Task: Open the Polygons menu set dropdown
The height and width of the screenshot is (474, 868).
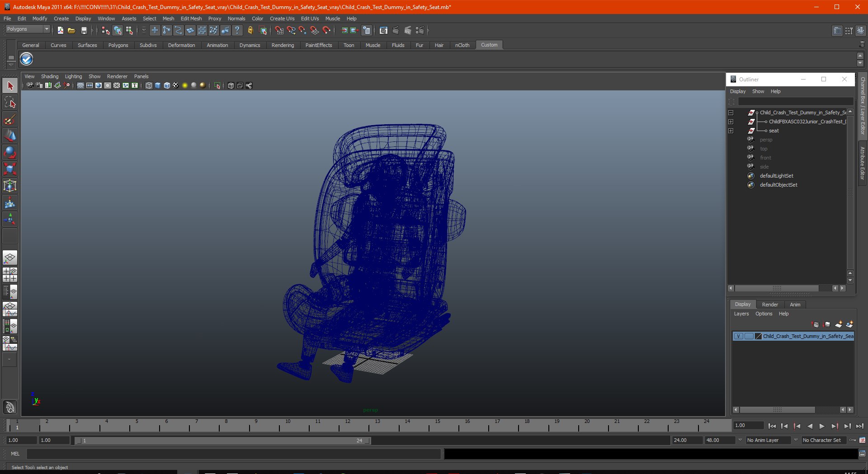Action: coord(28,29)
